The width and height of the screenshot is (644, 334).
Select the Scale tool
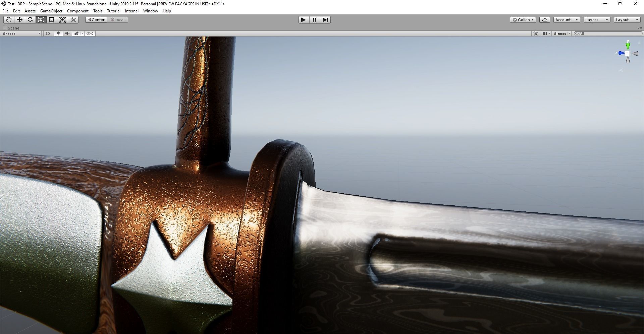click(x=41, y=19)
